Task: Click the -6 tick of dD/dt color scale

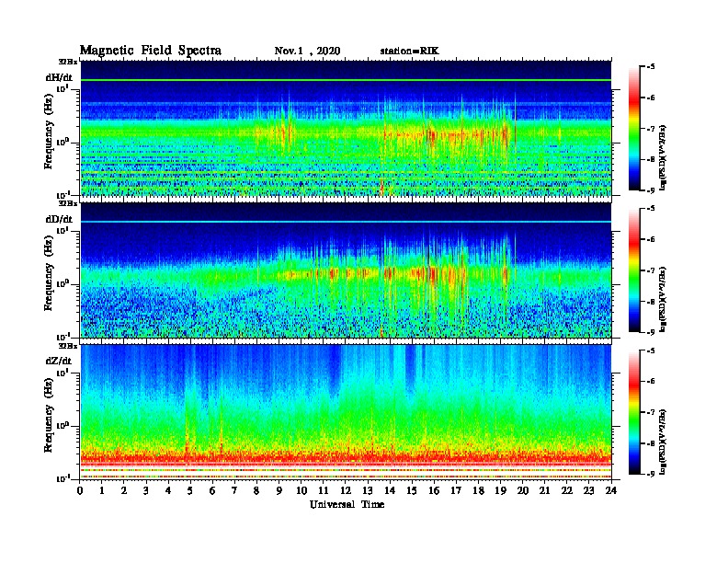Action: point(651,240)
